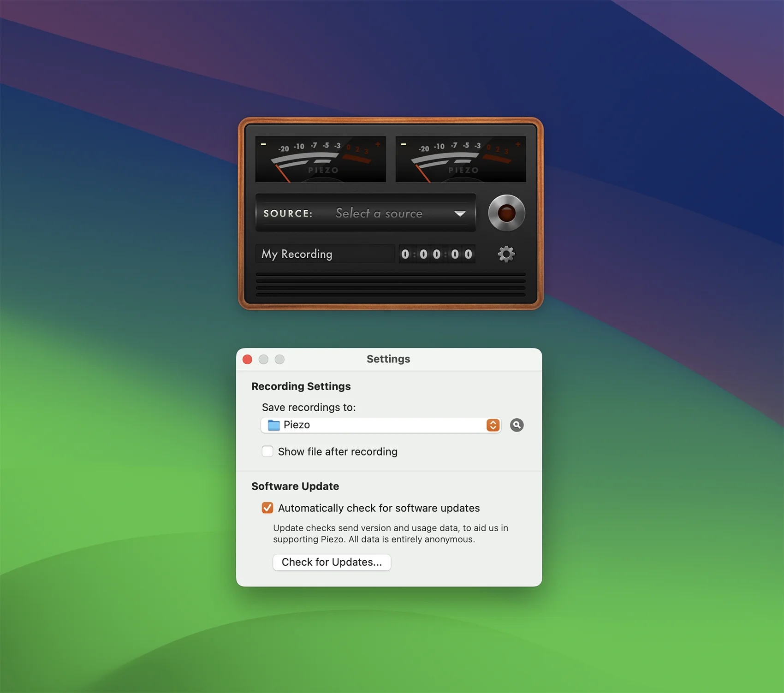Click the Software Update heading
Viewport: 784px width, 693px height.
point(295,486)
